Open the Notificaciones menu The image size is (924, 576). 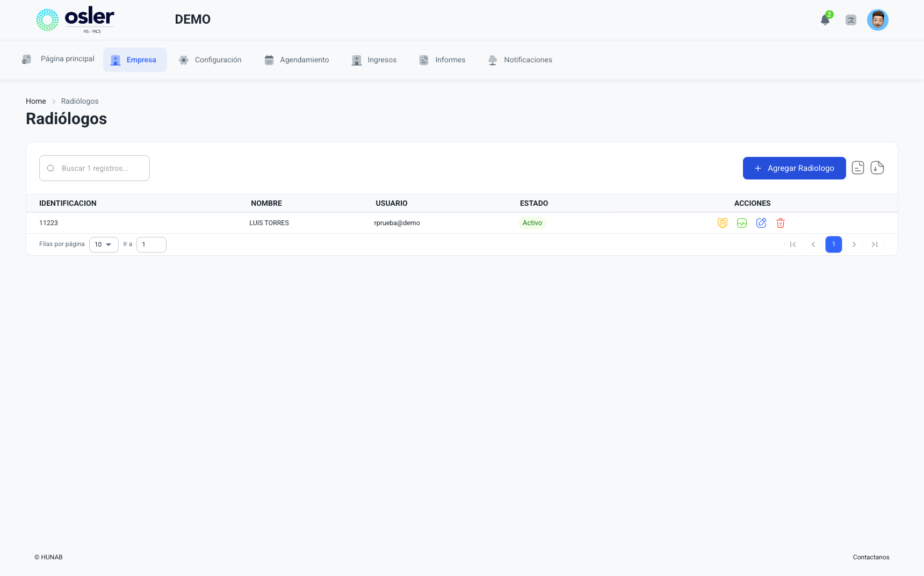(520, 60)
